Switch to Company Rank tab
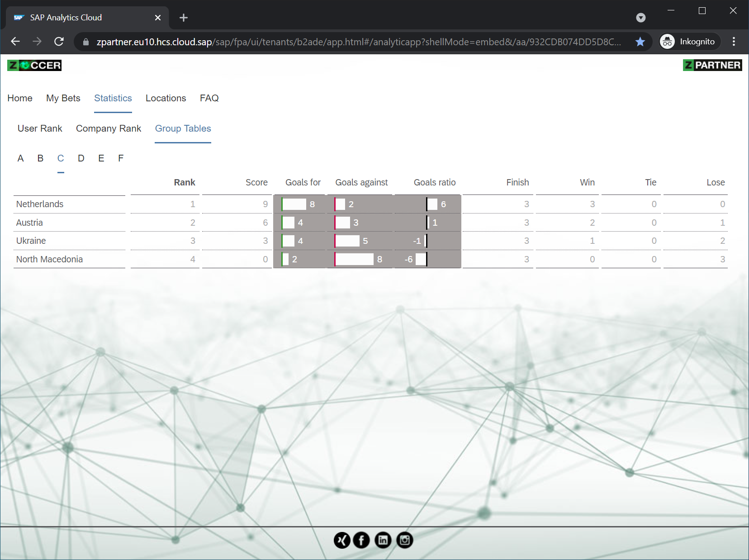This screenshot has width=749, height=560. tap(109, 128)
